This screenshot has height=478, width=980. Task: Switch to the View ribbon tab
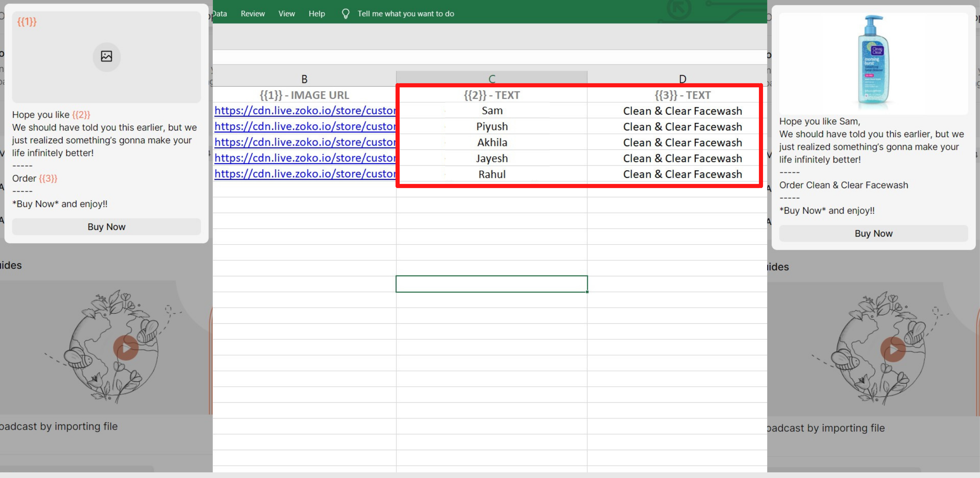286,14
